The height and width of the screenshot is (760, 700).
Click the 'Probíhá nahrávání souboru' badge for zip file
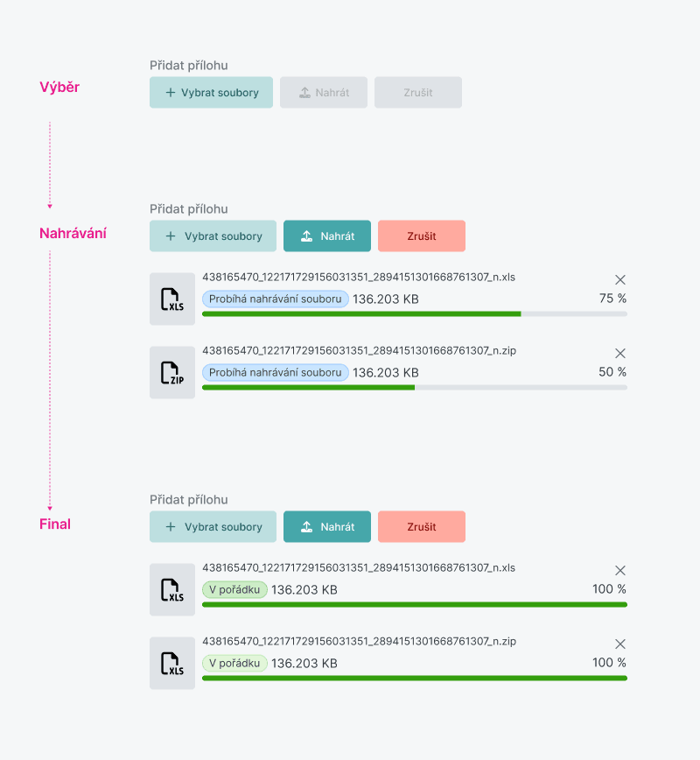pos(275,372)
